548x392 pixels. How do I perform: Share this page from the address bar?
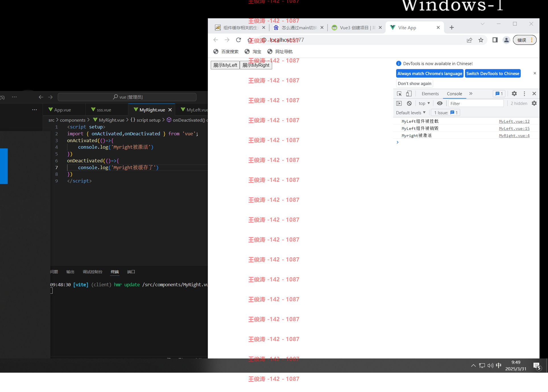(x=470, y=40)
